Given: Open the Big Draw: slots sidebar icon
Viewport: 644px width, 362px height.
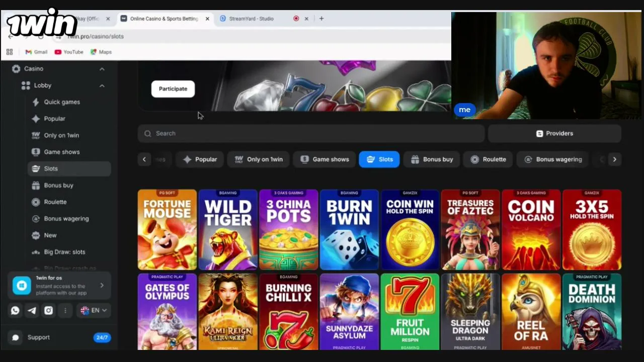Looking at the screenshot, I should (36, 252).
